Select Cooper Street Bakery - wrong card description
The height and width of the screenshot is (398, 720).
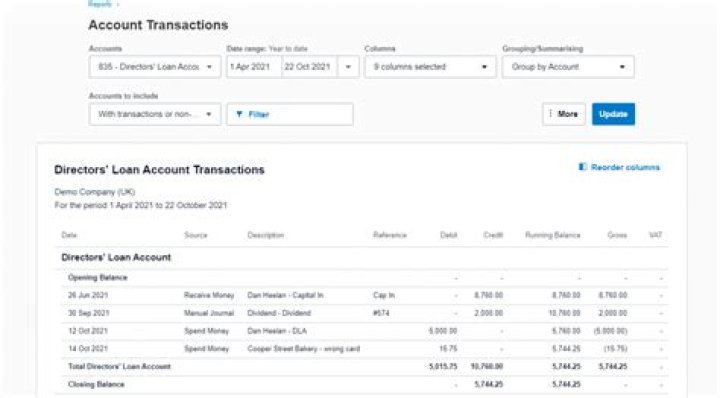304,349
